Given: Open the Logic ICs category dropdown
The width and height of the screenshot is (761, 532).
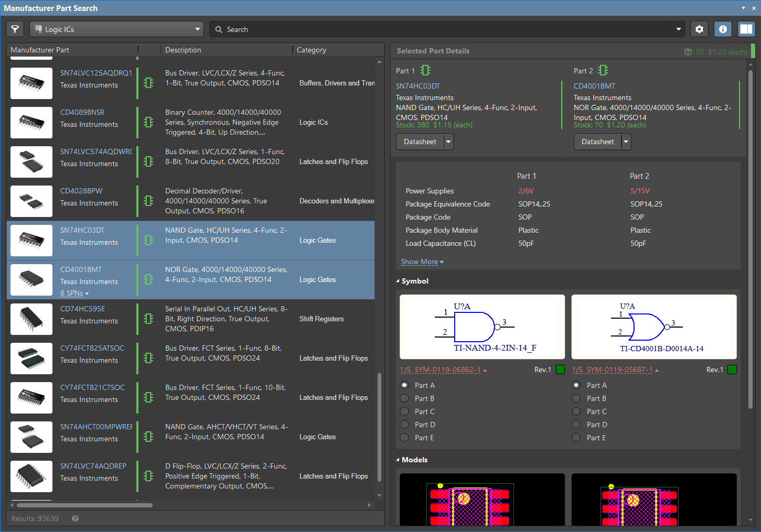Looking at the screenshot, I should [x=116, y=29].
